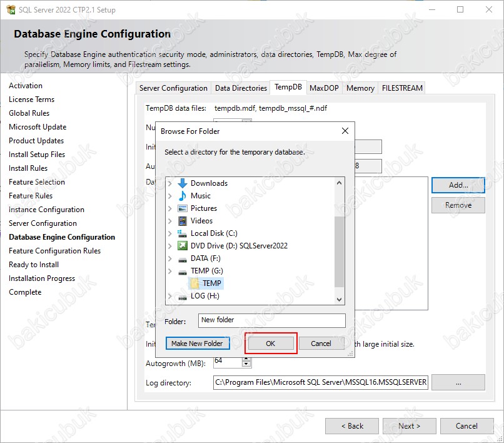Click the Videos film icon
The image size is (504, 443).
tap(182, 221)
